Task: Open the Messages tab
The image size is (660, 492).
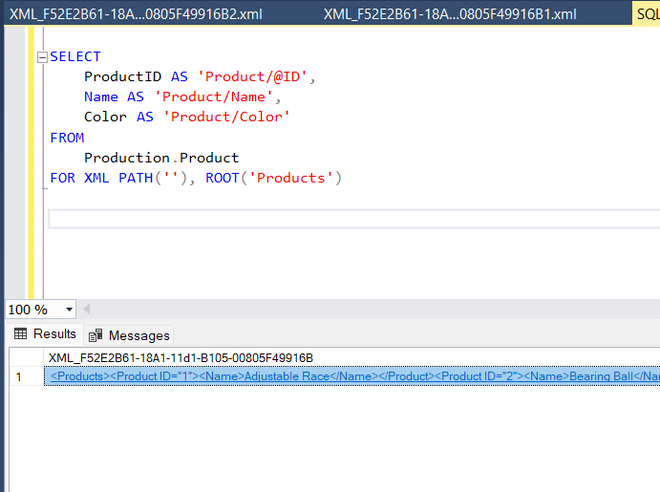Action: point(129,335)
